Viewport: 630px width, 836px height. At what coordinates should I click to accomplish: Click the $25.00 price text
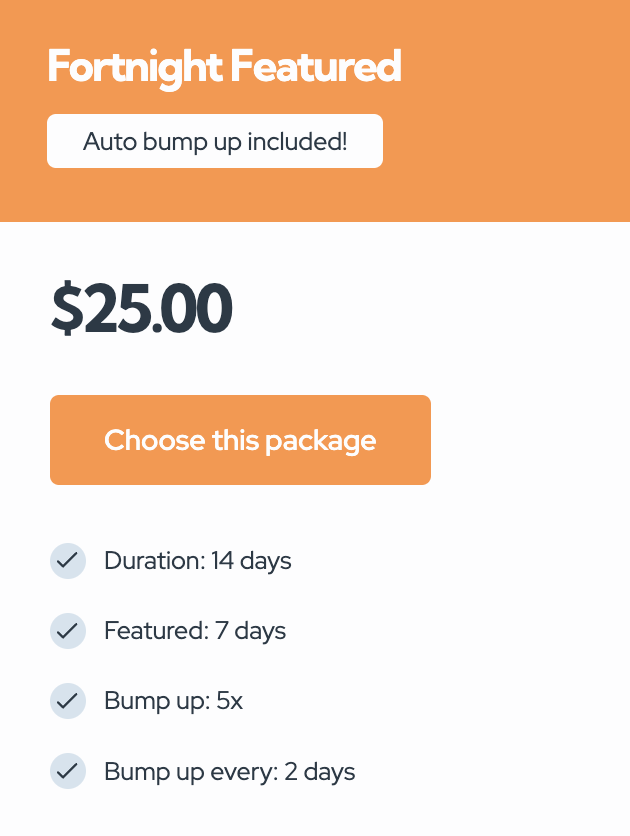(x=142, y=309)
